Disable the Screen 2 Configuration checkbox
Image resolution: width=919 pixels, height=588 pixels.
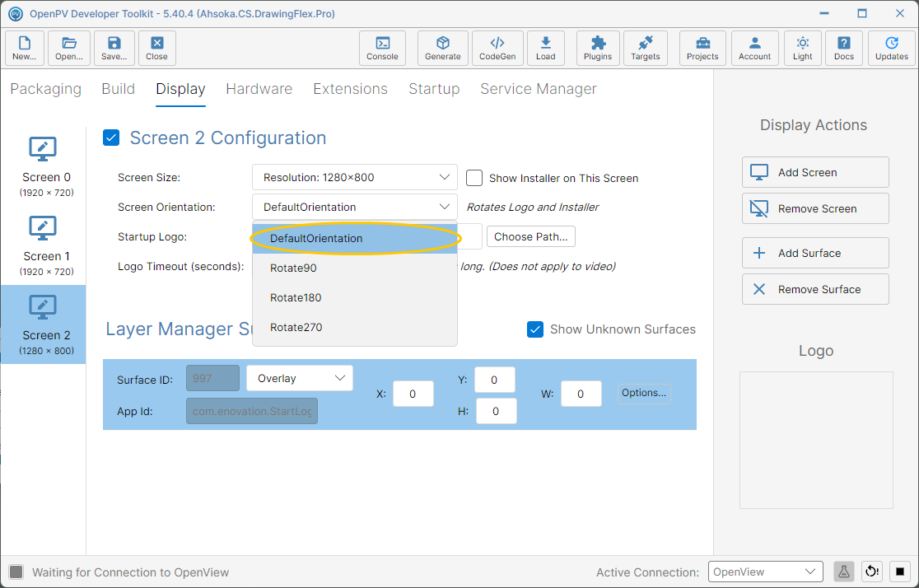[x=111, y=138]
